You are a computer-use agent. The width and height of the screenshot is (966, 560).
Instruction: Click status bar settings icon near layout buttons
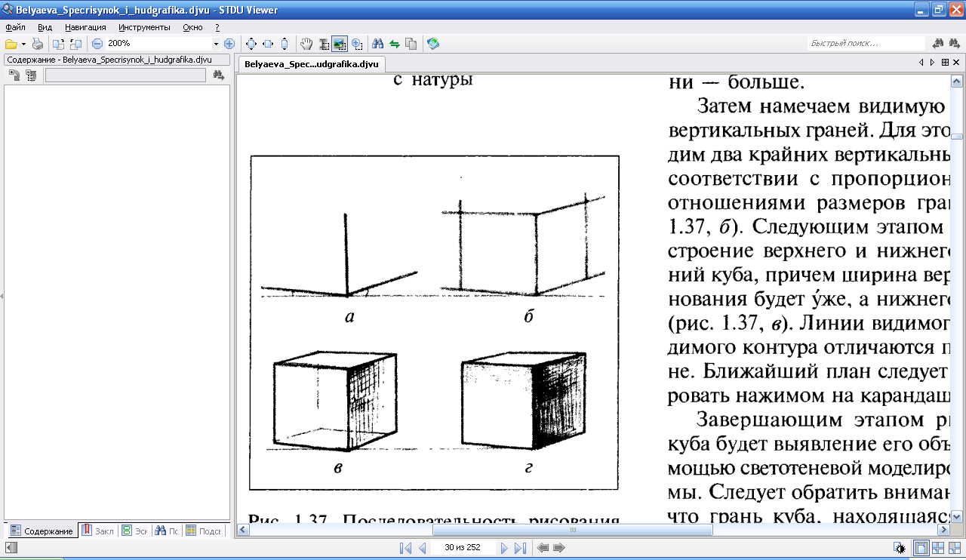[899, 548]
